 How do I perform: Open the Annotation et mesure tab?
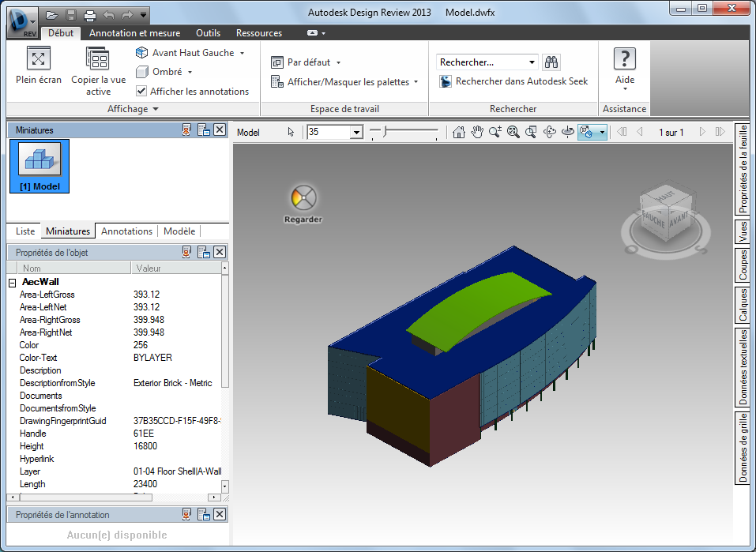pyautogui.click(x=134, y=33)
